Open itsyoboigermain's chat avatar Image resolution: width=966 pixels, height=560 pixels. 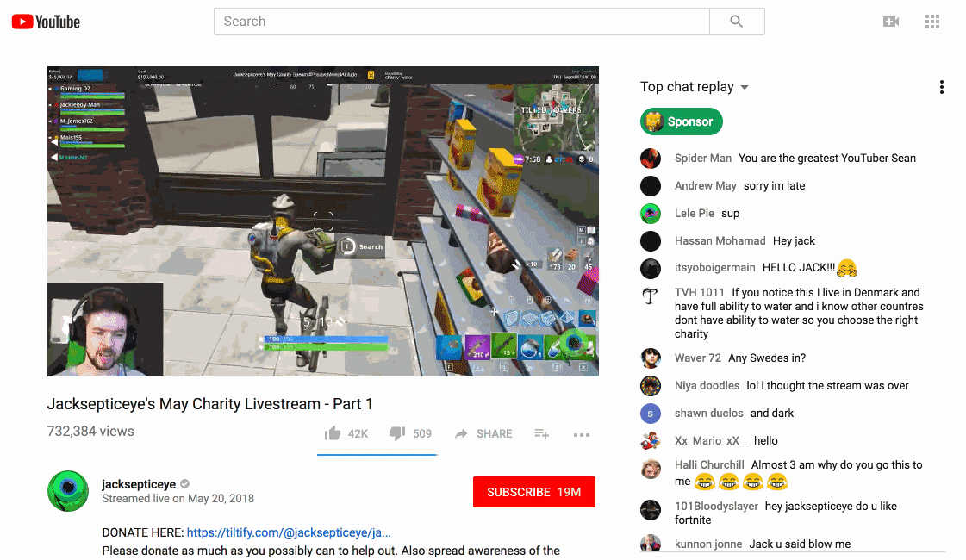(651, 269)
